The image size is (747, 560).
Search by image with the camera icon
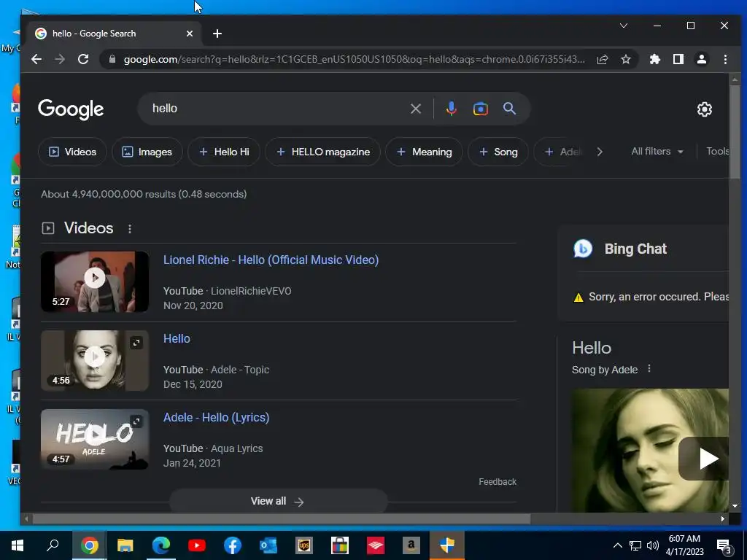480,109
